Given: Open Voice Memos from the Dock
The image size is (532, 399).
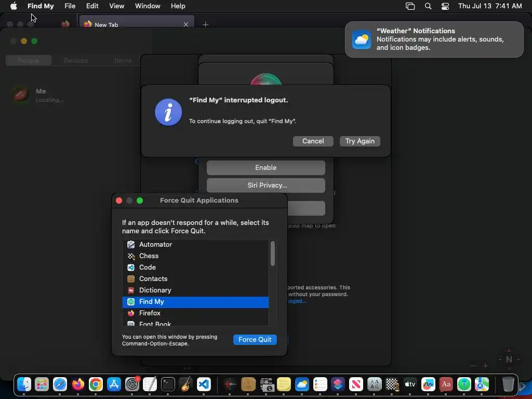Looking at the screenshot, I should [230, 384].
